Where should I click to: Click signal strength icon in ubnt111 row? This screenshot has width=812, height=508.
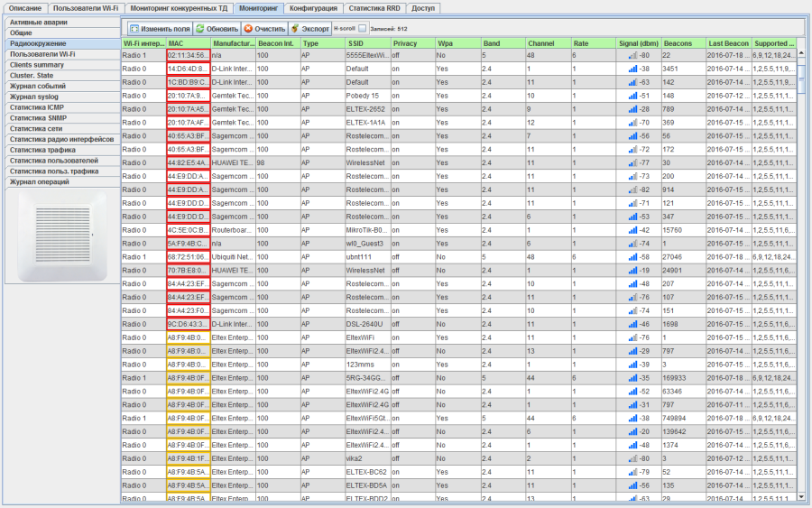tap(632, 257)
